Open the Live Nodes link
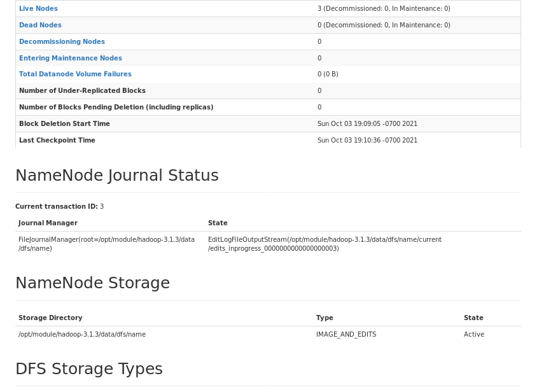Viewport: 560px width, 392px height. coord(38,8)
